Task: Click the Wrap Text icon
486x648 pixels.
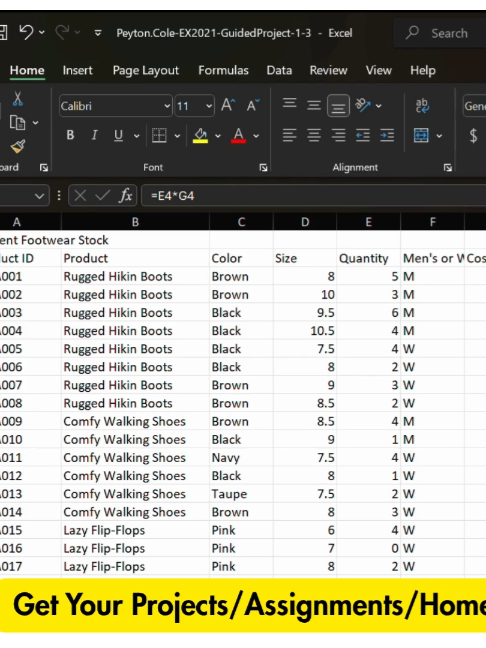Action: point(422,106)
